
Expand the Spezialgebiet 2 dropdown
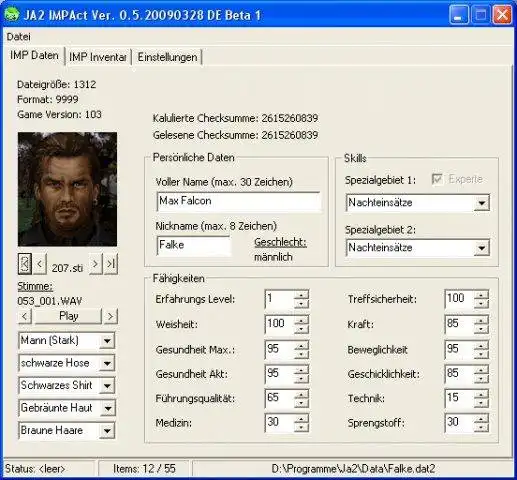pos(481,248)
